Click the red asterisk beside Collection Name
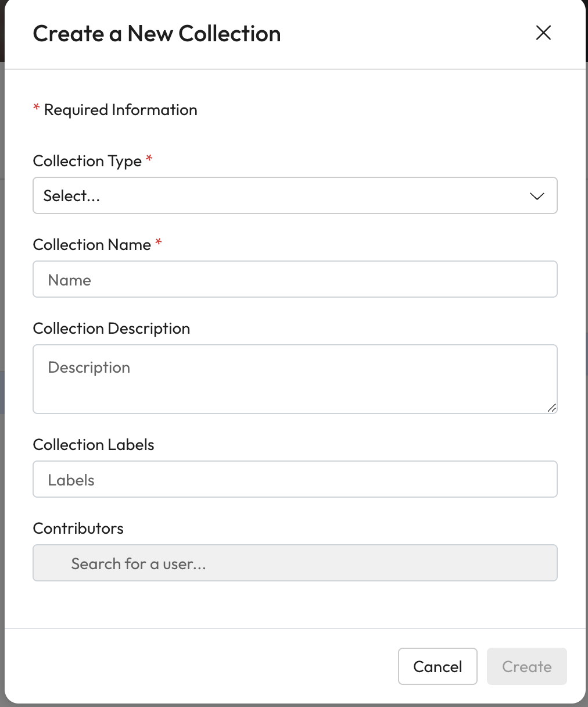Viewport: 588px width, 707px height. [x=159, y=242]
